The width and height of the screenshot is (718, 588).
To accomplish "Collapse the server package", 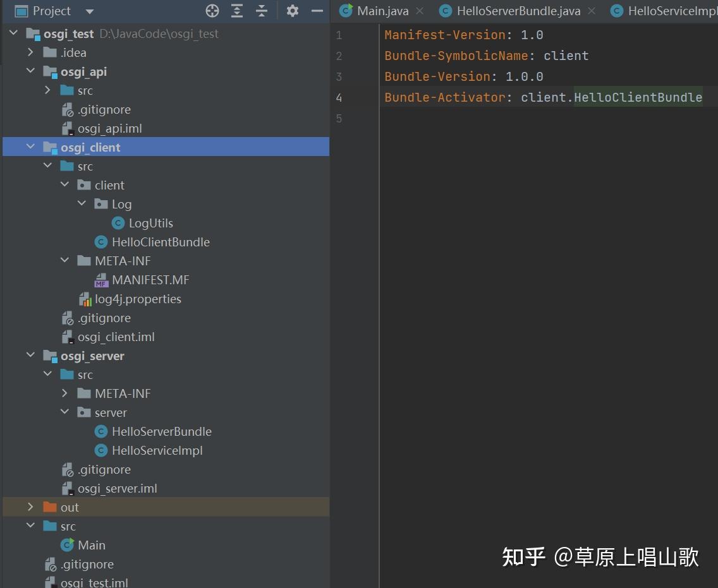I will coord(64,412).
